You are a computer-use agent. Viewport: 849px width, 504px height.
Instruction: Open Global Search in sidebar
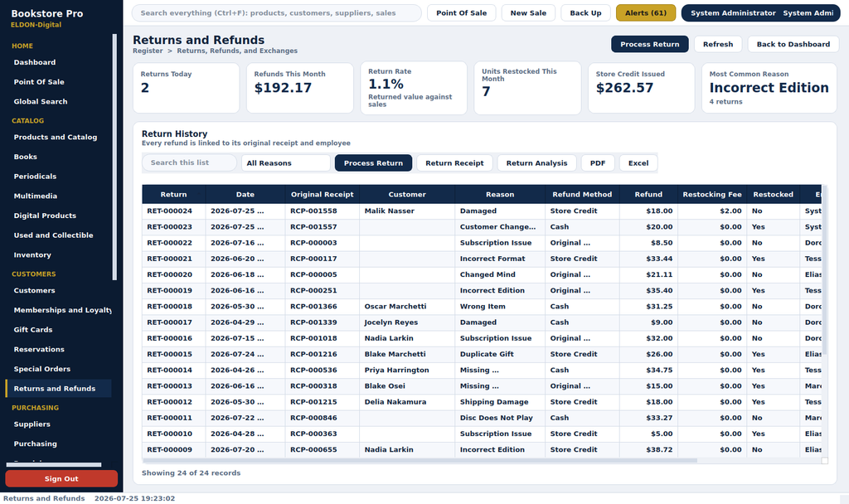tap(59, 101)
